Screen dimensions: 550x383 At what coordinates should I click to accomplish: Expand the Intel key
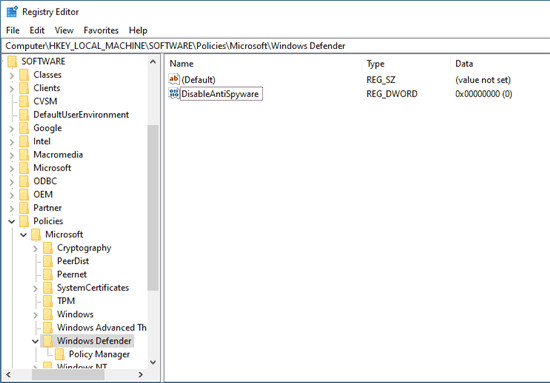pyautogui.click(x=12, y=142)
